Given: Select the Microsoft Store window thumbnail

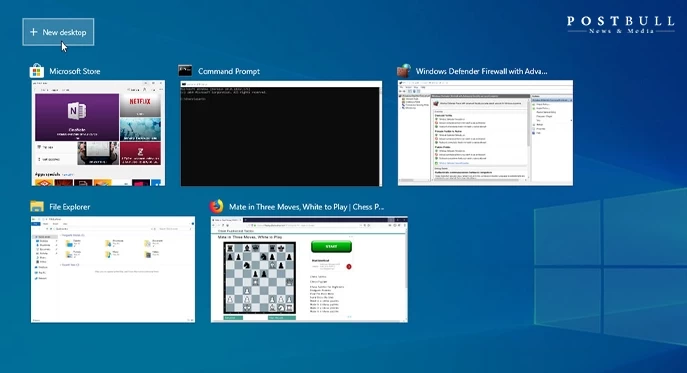Looking at the screenshot, I should 98,133.
